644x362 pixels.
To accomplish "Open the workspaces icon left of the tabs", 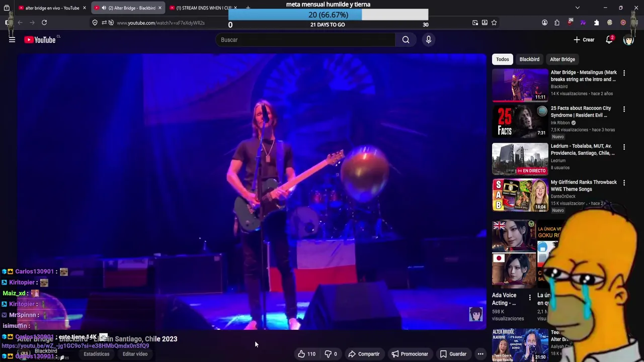I will coord(7,8).
